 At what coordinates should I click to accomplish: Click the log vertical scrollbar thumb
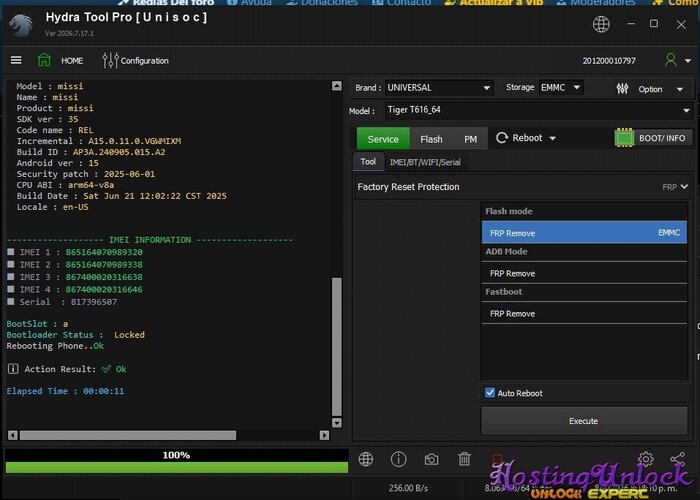(x=337, y=346)
